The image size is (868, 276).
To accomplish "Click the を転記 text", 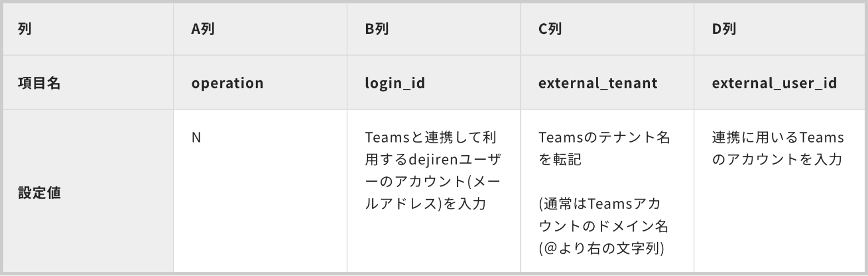I will [560, 160].
